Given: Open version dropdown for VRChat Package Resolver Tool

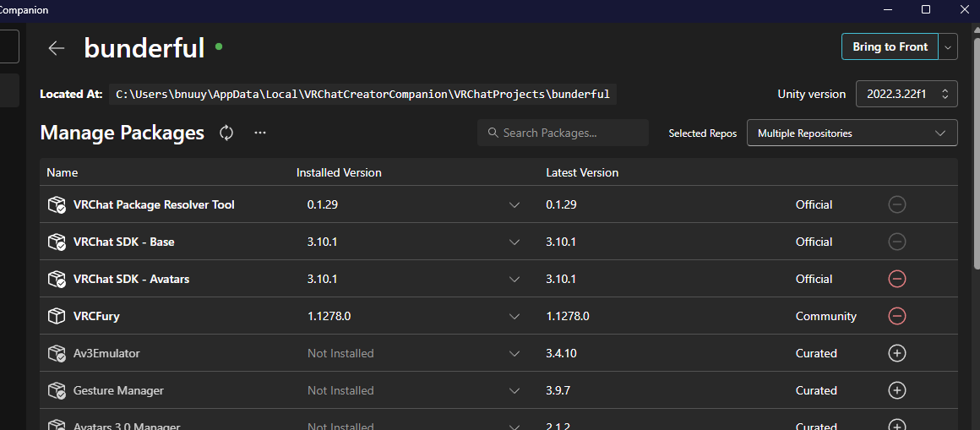Looking at the screenshot, I should pos(514,205).
